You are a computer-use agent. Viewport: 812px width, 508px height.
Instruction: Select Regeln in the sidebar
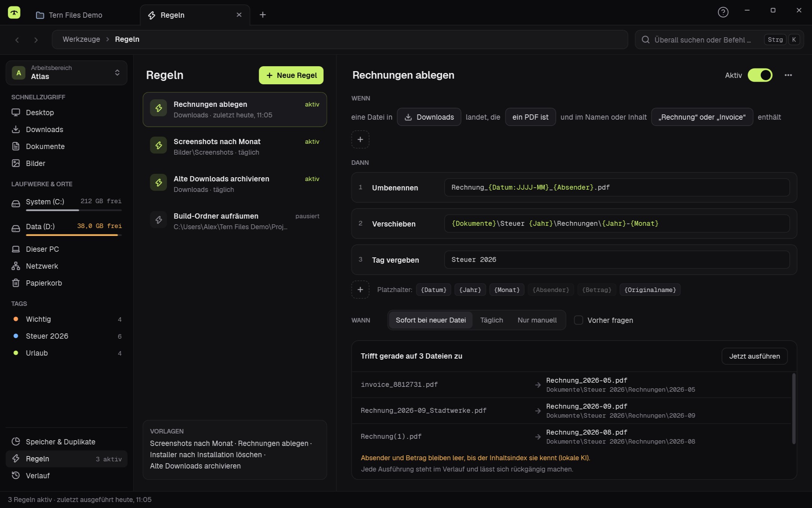(67, 459)
